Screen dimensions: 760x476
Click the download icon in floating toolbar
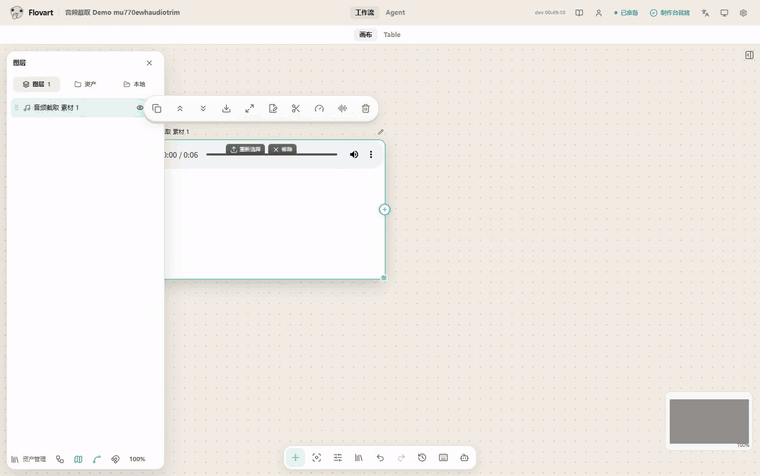pyautogui.click(x=226, y=109)
